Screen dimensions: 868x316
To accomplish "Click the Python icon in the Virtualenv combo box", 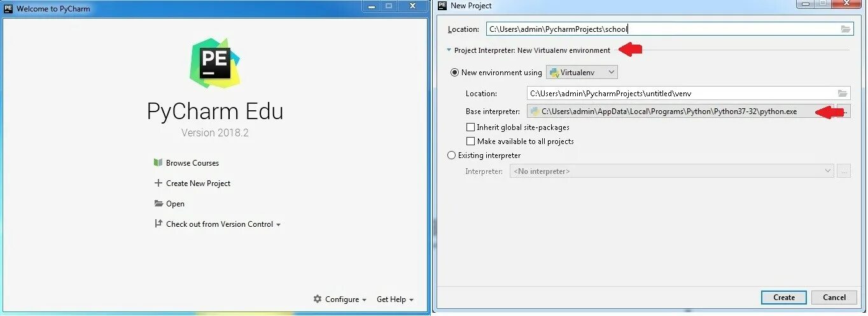I will click(x=554, y=73).
